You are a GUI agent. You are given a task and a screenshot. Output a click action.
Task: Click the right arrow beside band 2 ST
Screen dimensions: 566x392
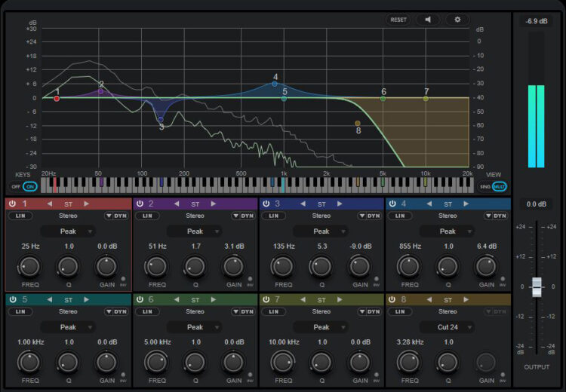213,204
